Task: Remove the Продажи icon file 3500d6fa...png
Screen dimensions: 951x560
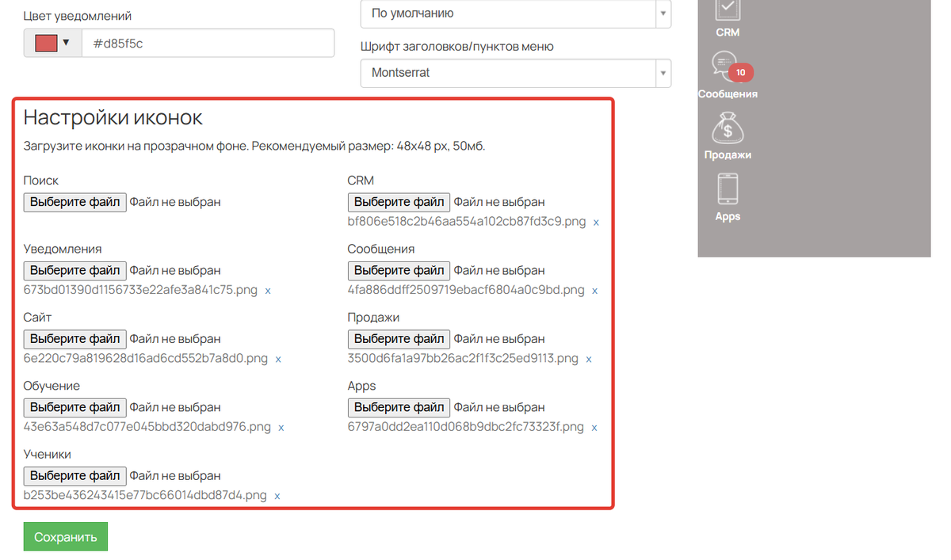Action: [x=589, y=360]
